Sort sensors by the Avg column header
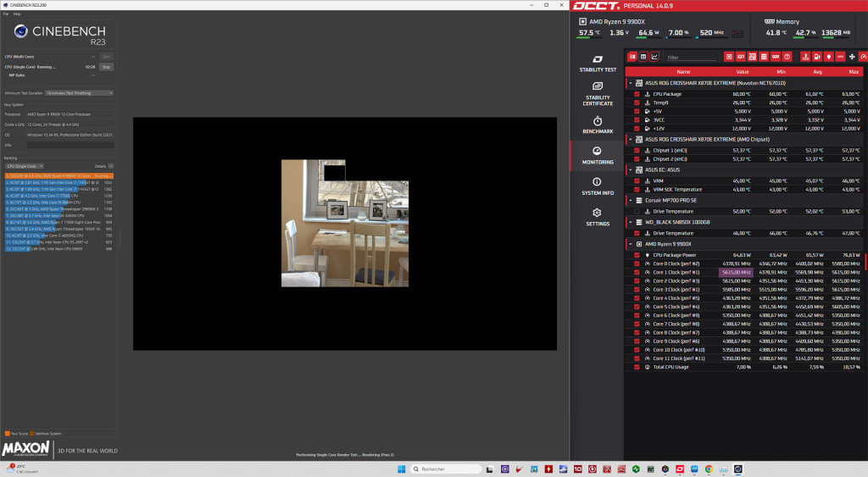Viewport: 868px width, 477px height. tap(817, 71)
